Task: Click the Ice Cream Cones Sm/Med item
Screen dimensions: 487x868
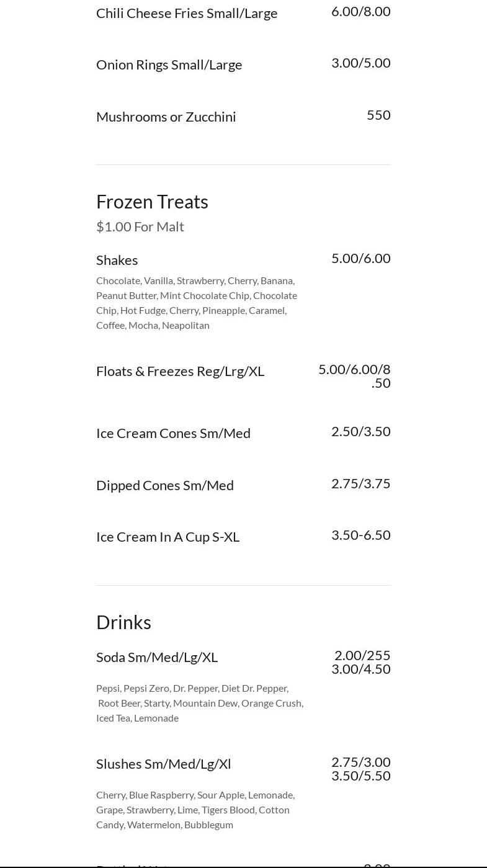Action: [x=173, y=433]
